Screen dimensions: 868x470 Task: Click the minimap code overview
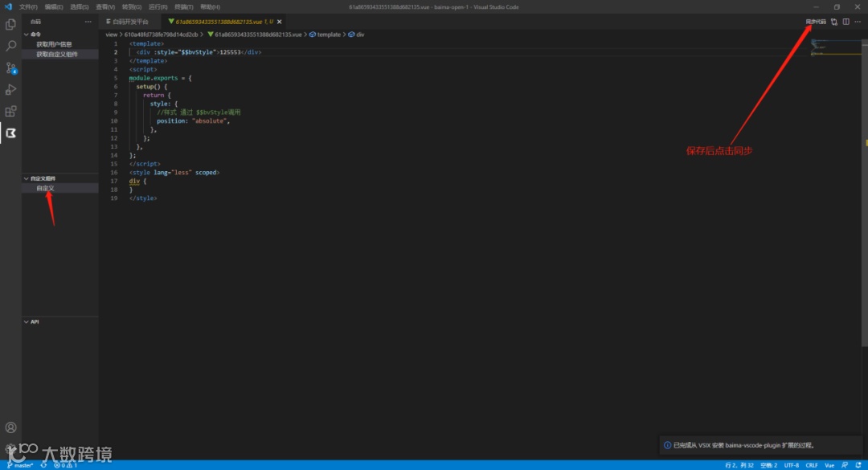(x=836, y=47)
